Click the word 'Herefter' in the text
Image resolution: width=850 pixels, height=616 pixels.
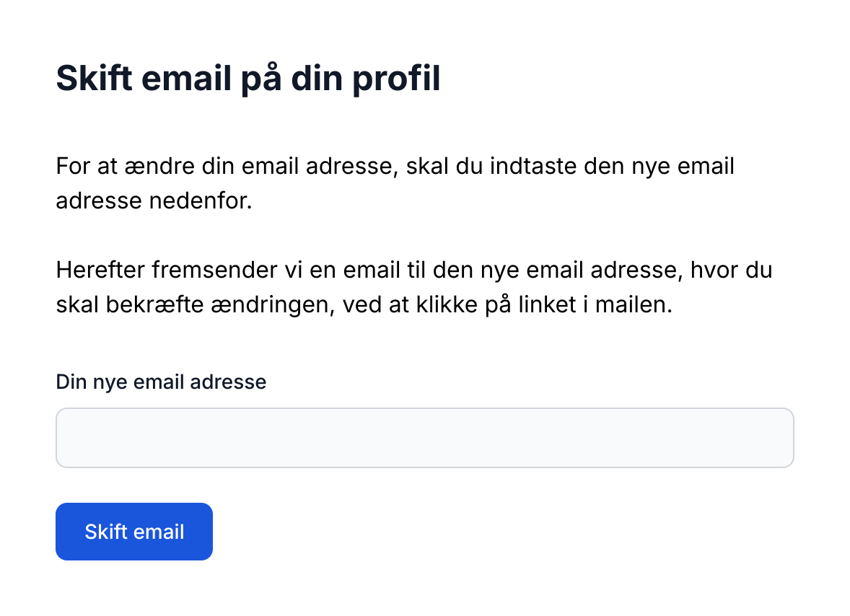101,270
